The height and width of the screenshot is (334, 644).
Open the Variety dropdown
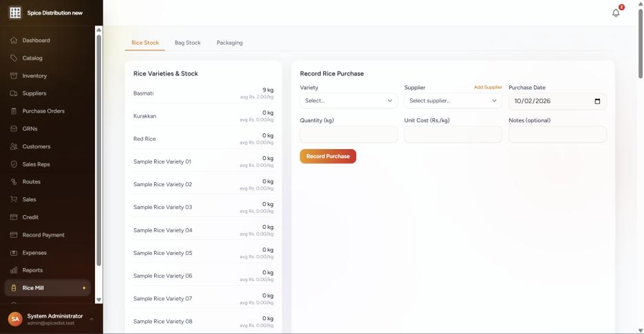[349, 100]
